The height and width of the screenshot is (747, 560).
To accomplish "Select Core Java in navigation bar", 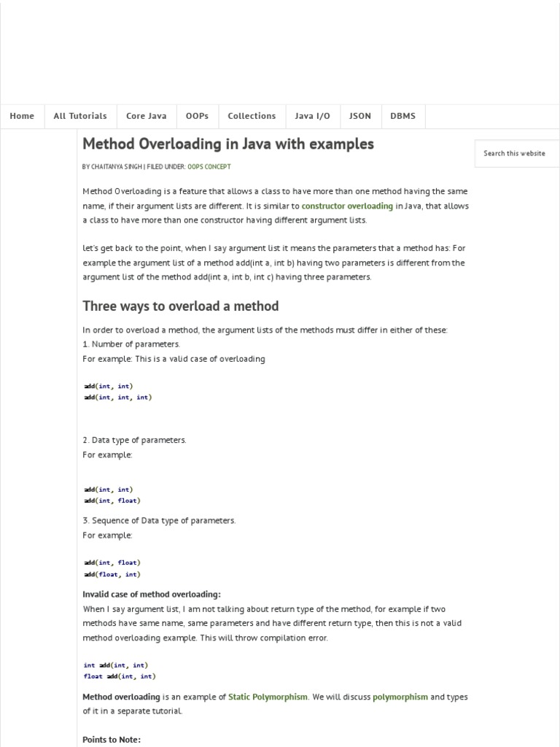I will 146,116.
